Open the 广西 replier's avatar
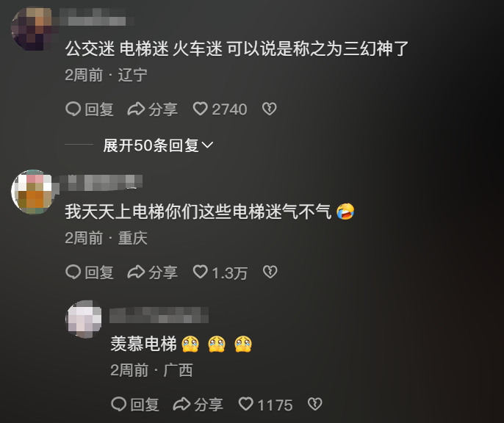This screenshot has width=504, height=423. 84,319
